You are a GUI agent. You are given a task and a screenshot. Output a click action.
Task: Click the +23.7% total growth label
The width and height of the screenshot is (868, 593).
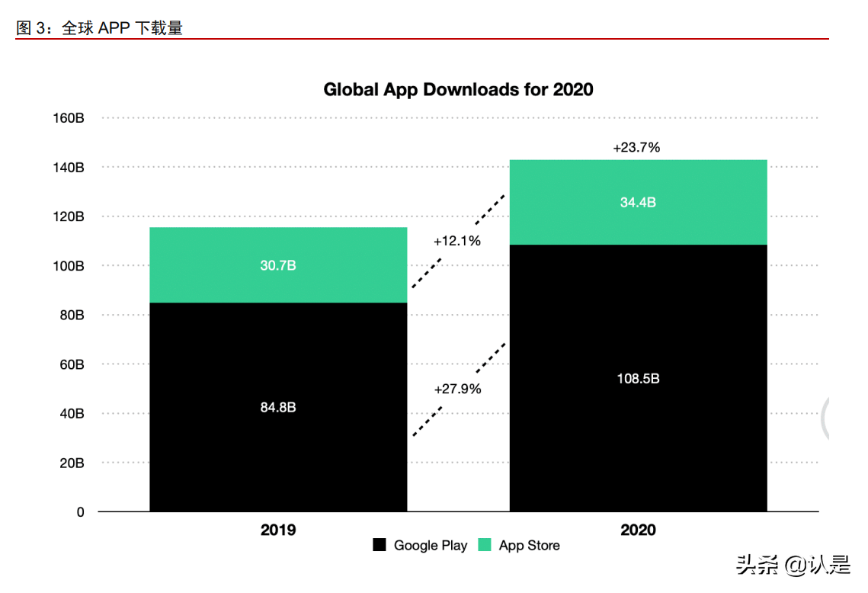pos(636,148)
